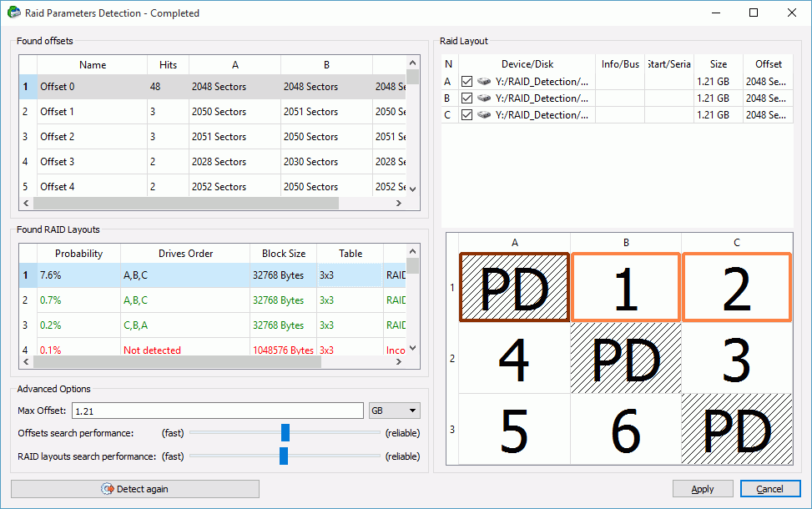Select the hatched PD block in column A
This screenshot has height=509, width=812.
click(515, 287)
